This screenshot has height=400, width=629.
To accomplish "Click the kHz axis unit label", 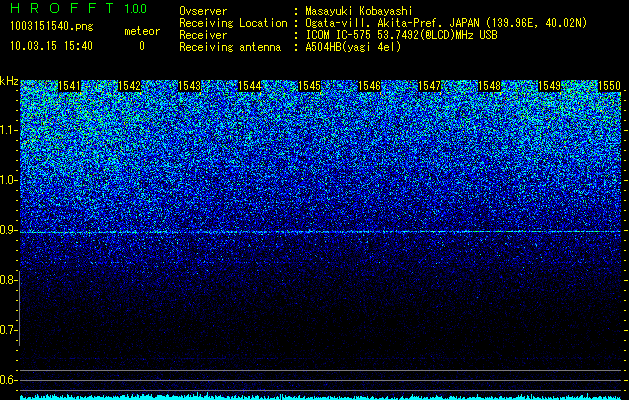I will click(x=9, y=81).
